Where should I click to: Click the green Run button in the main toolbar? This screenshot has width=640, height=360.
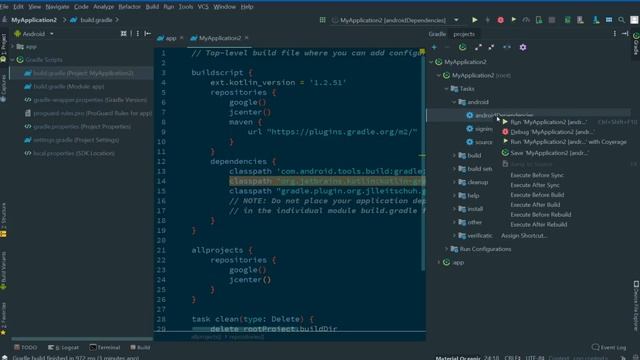pyautogui.click(x=474, y=20)
